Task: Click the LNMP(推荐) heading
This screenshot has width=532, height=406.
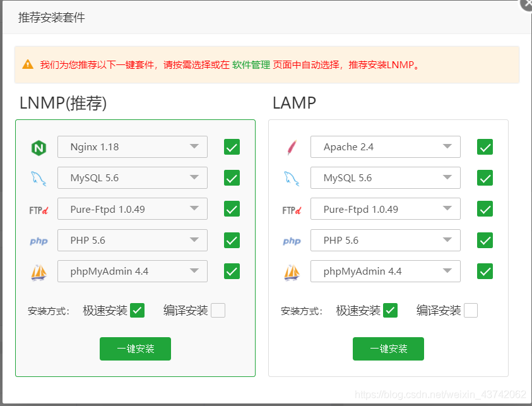Action: [x=63, y=103]
